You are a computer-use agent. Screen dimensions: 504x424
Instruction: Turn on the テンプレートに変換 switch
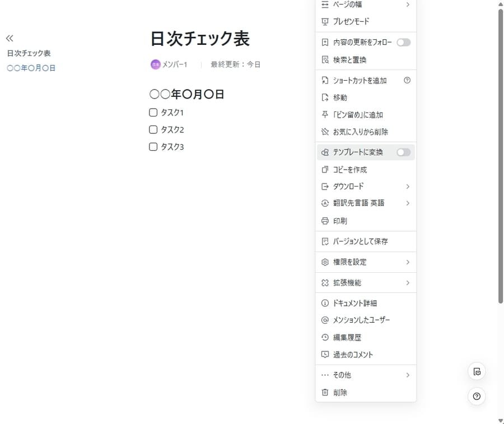pyautogui.click(x=403, y=152)
